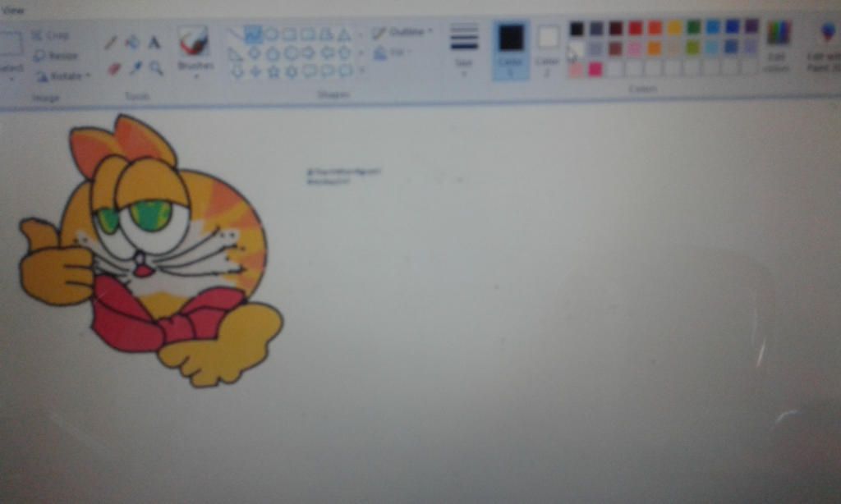Choose the Rounded rectangular callout shape
841x504 pixels.
tap(310, 71)
